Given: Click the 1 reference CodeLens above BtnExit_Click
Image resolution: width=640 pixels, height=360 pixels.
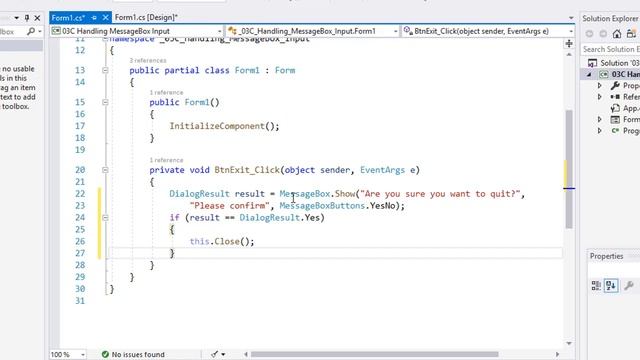Looking at the screenshot, I should click(166, 160).
